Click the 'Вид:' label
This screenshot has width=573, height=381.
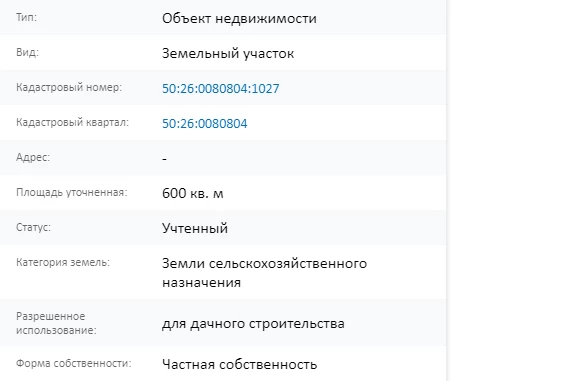(x=27, y=52)
